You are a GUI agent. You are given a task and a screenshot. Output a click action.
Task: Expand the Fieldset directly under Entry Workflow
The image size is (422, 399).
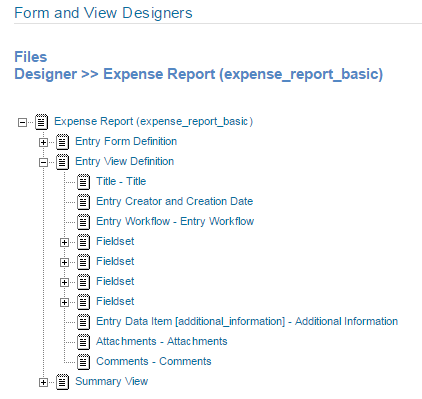click(x=64, y=242)
